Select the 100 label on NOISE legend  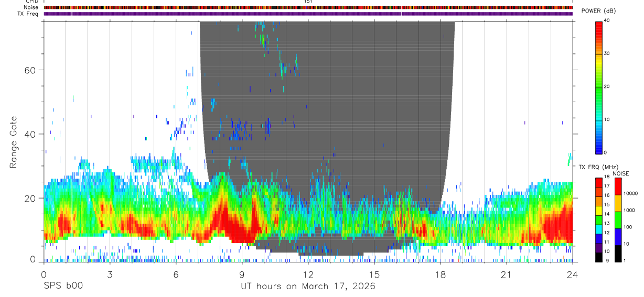click(x=627, y=227)
